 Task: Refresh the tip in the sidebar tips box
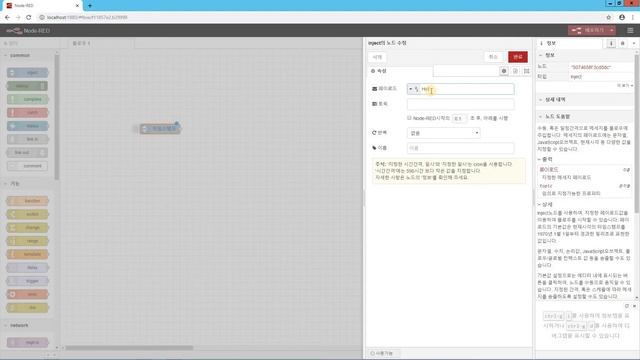(x=627, y=306)
